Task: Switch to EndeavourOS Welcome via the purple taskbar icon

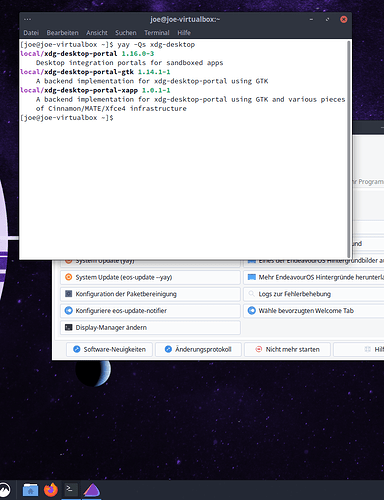Action: click(92, 490)
